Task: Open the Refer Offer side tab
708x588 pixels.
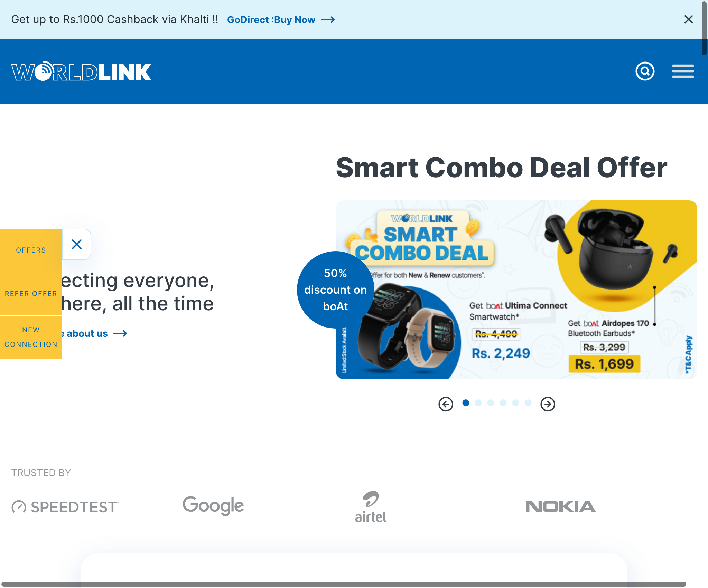Action: (x=31, y=294)
